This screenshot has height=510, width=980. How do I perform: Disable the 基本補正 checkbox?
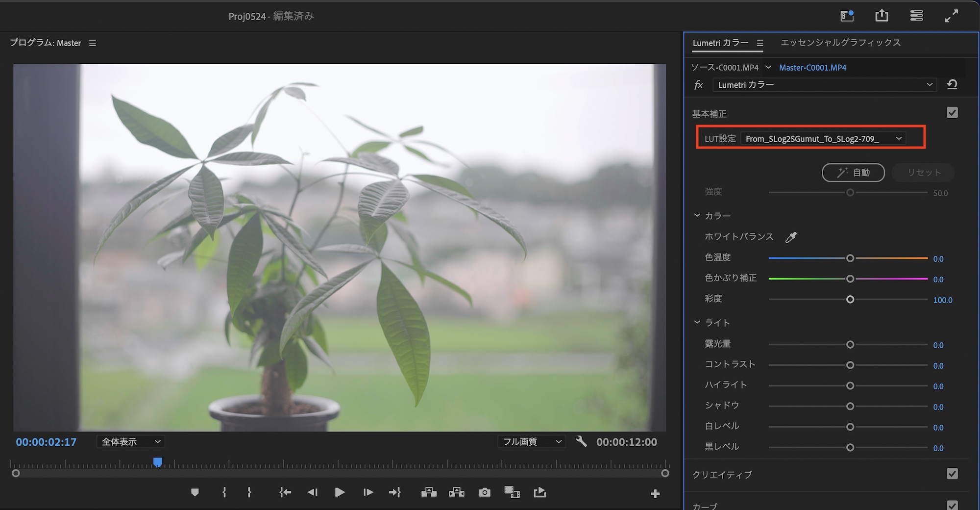(x=952, y=113)
